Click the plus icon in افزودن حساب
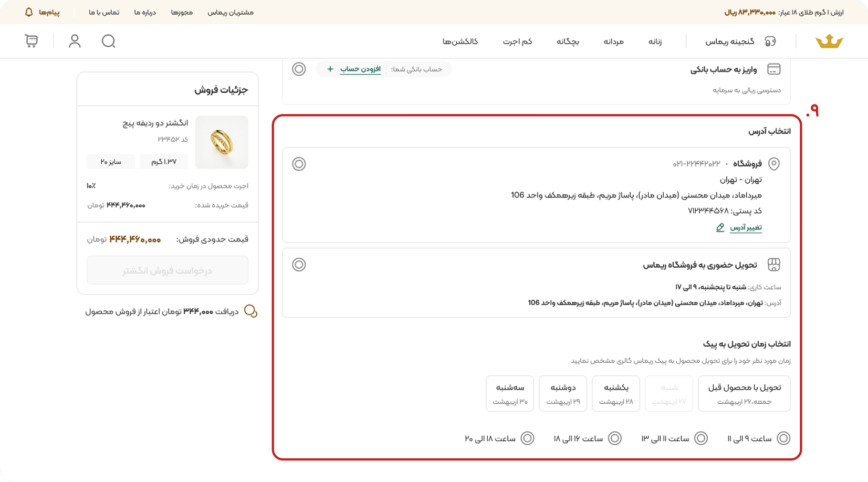Viewport: 868px width, 482px height. [x=330, y=69]
